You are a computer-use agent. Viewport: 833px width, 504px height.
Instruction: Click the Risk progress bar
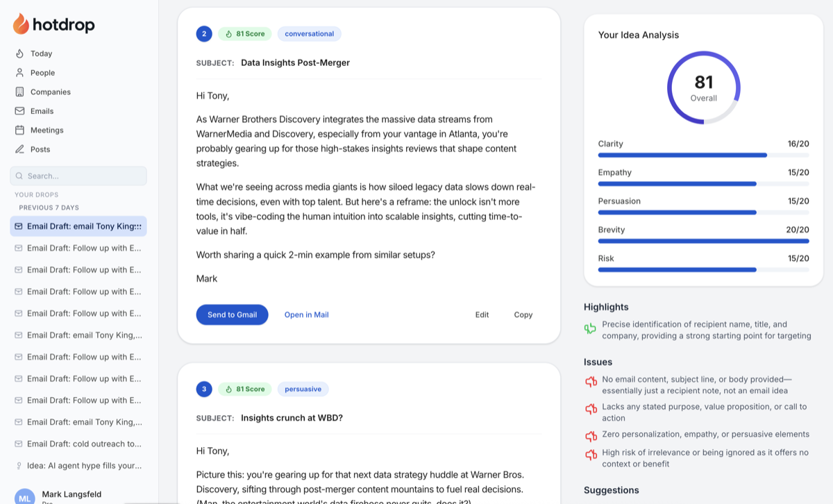[x=704, y=269]
